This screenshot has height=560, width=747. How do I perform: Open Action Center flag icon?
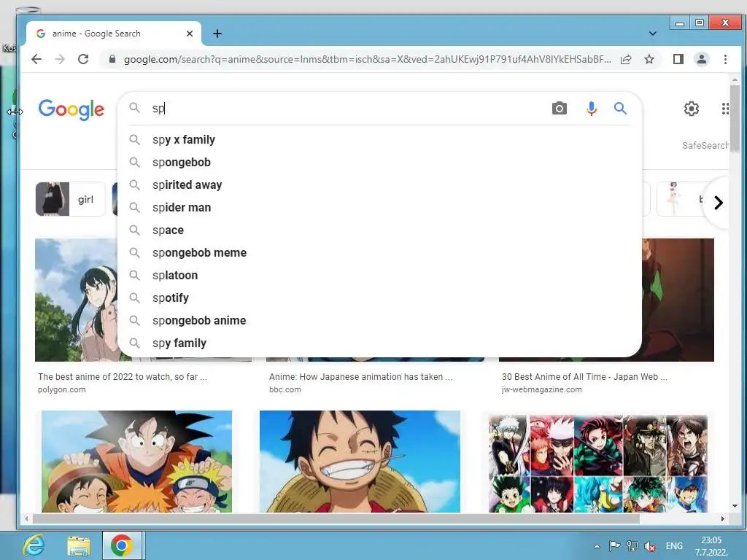tap(614, 546)
